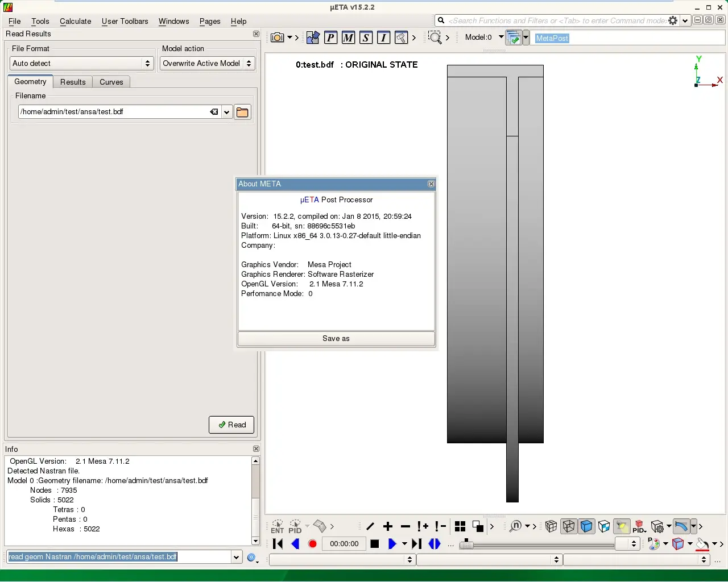This screenshot has width=728, height=582.
Task: Toggle the shaded blue cube view mode
Action: (586, 526)
